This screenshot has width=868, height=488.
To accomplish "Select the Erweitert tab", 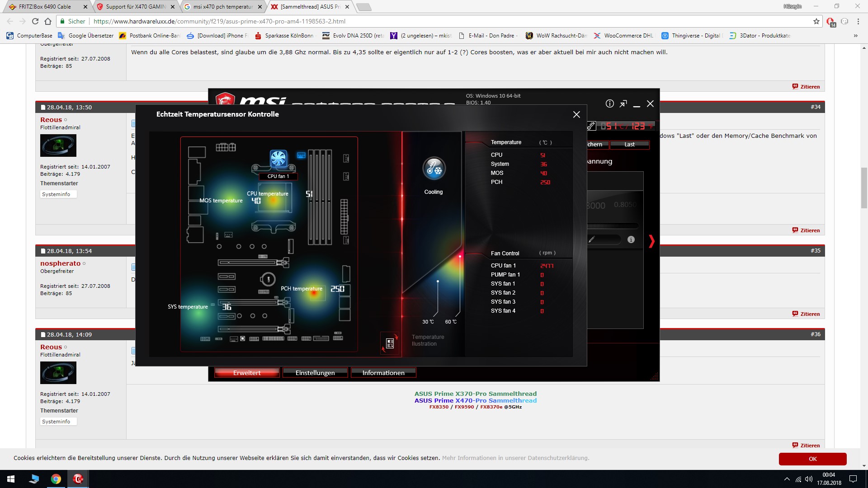I will tap(247, 373).
